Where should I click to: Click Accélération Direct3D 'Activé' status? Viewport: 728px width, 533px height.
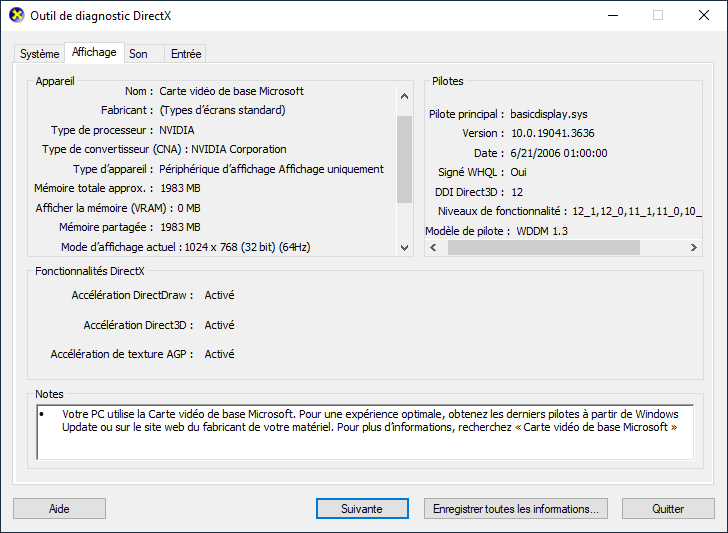click(220, 325)
